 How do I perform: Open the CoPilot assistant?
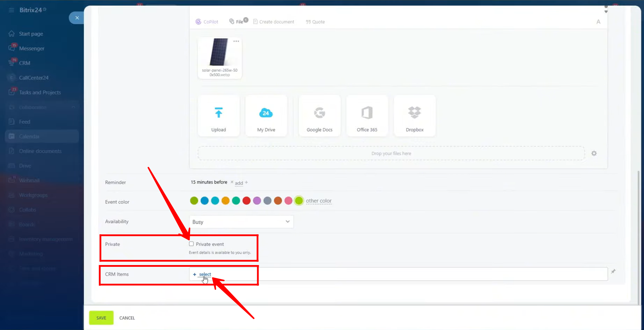pos(207,22)
